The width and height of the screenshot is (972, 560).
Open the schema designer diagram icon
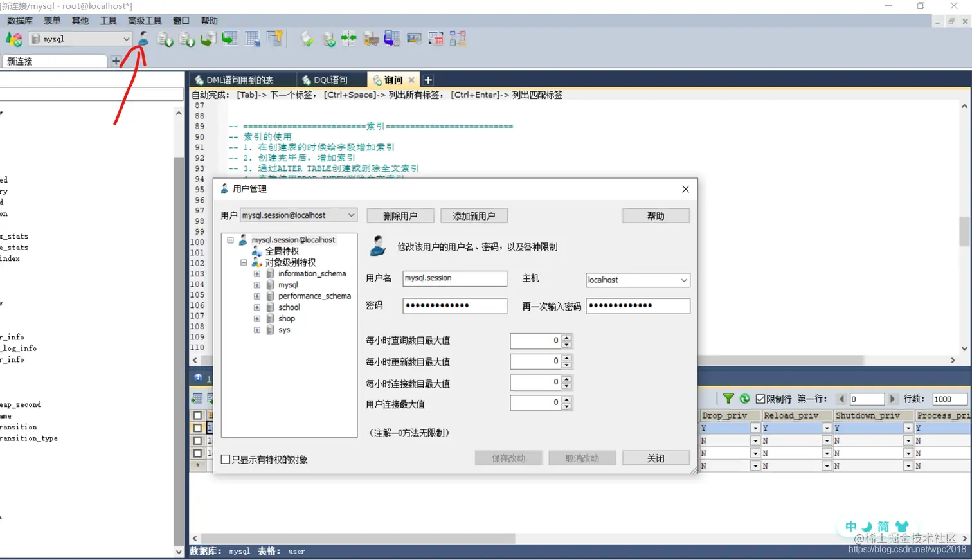[x=458, y=39]
